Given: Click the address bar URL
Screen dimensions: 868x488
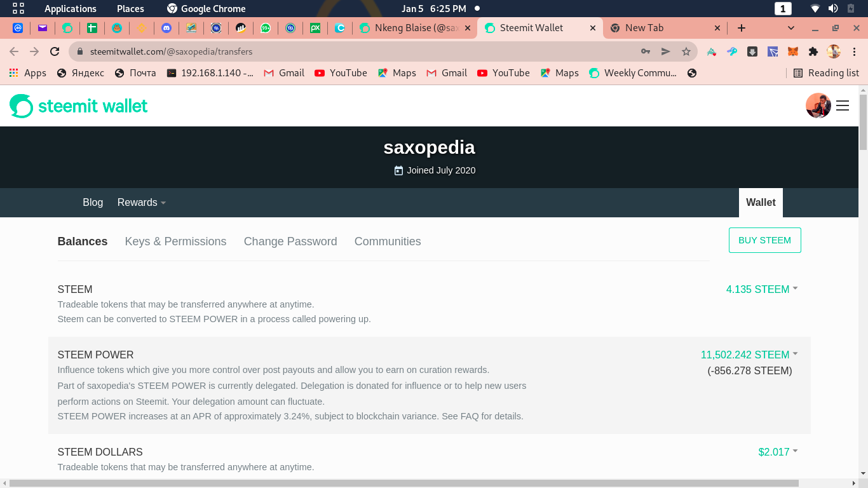Looking at the screenshot, I should (x=172, y=51).
